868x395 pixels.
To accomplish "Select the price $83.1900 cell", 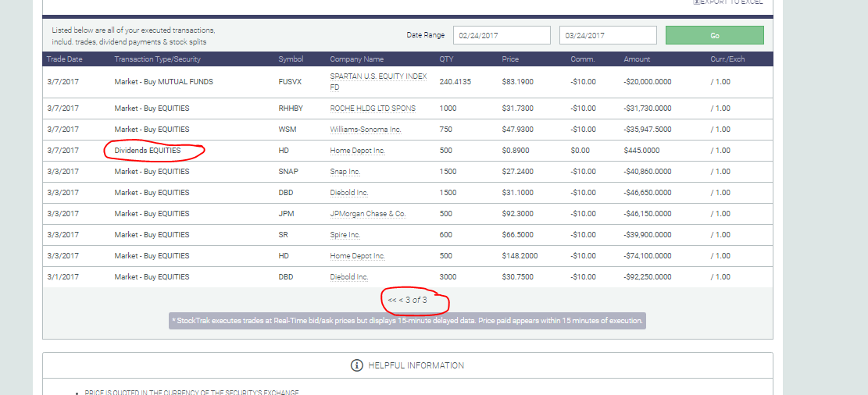I will click(x=517, y=82).
